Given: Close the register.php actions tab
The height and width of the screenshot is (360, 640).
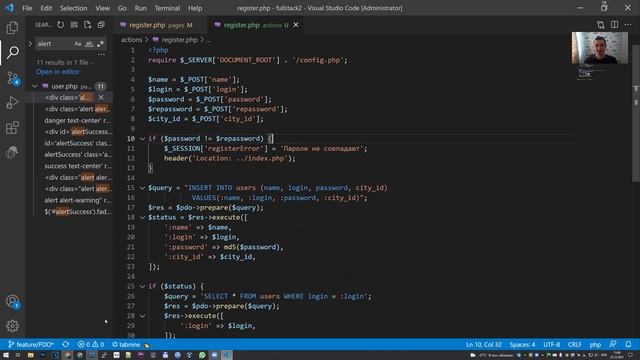Looking at the screenshot, I should (x=296, y=25).
